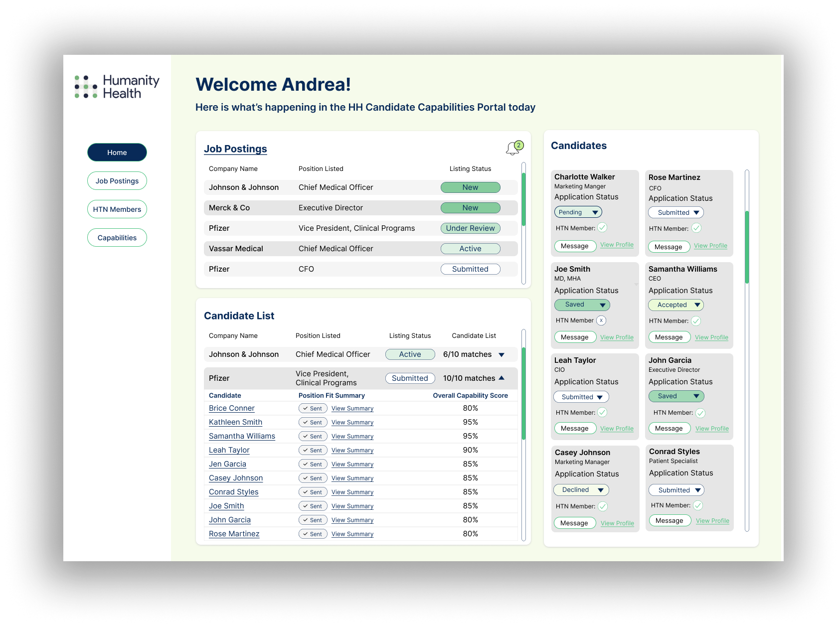Screen dimensions: 840x626
Task: Message John Garcia
Action: pos(670,428)
